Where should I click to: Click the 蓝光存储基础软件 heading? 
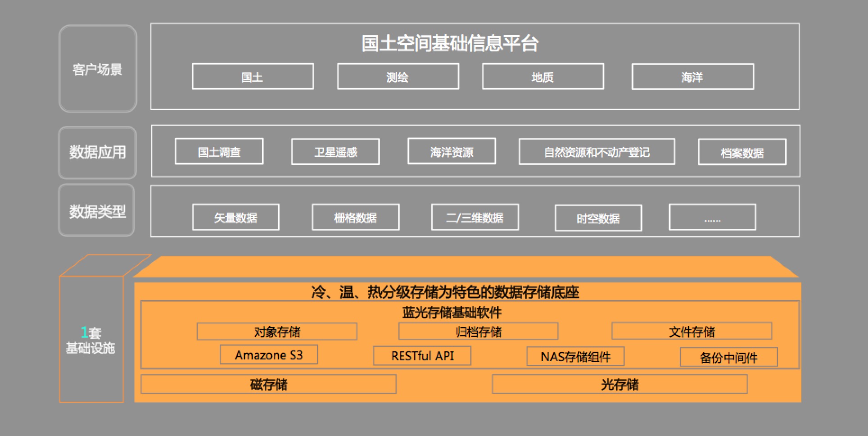click(x=452, y=312)
